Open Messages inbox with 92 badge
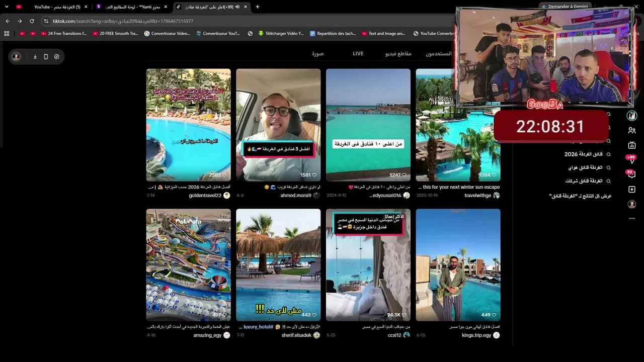Screen dimensions: 644x362 point(631,174)
